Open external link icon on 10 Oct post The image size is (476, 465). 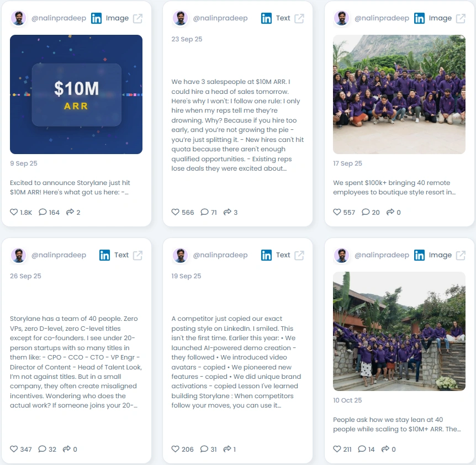coord(461,255)
